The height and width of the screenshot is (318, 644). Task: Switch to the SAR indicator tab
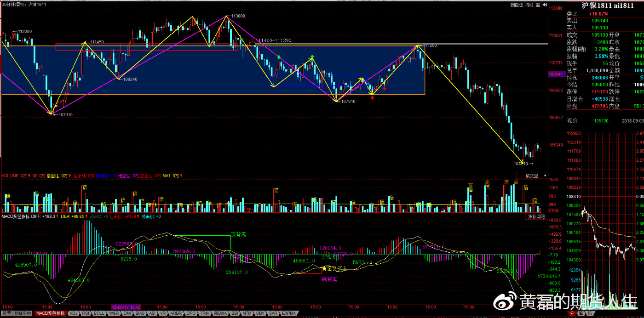tap(273, 313)
